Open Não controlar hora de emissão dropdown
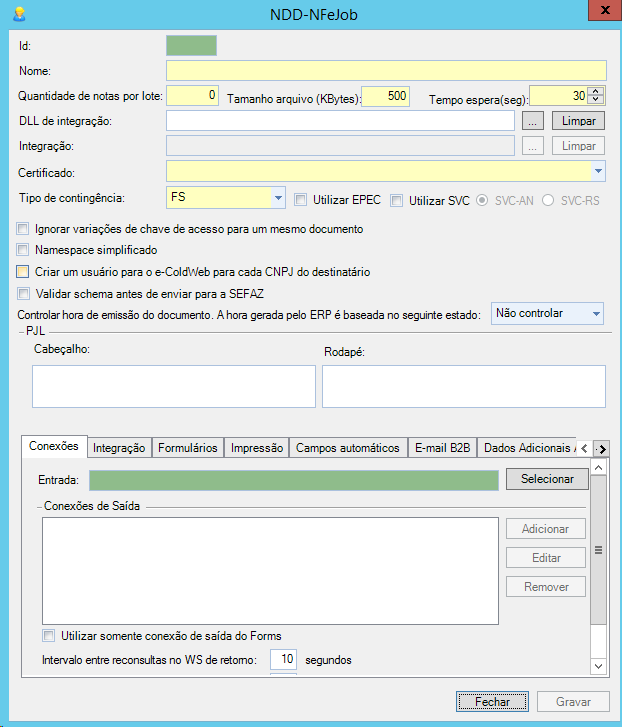Viewport: 622px width, 727px height. [x=547, y=313]
